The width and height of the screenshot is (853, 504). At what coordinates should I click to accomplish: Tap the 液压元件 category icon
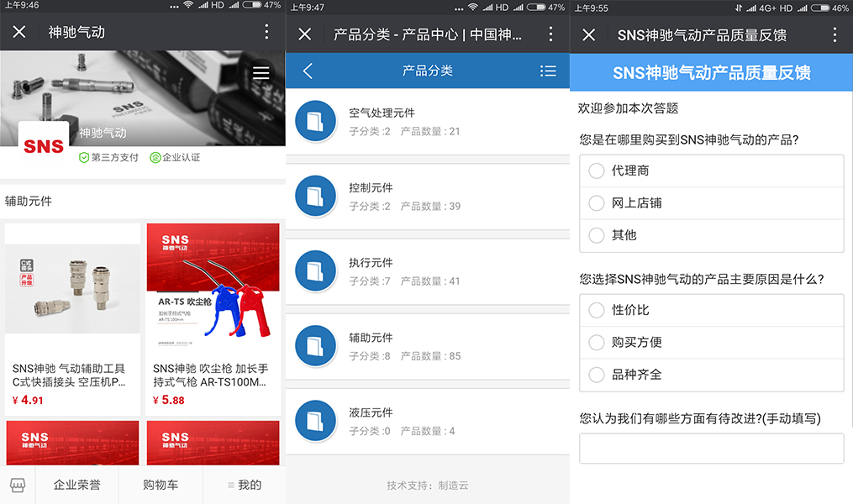(315, 422)
